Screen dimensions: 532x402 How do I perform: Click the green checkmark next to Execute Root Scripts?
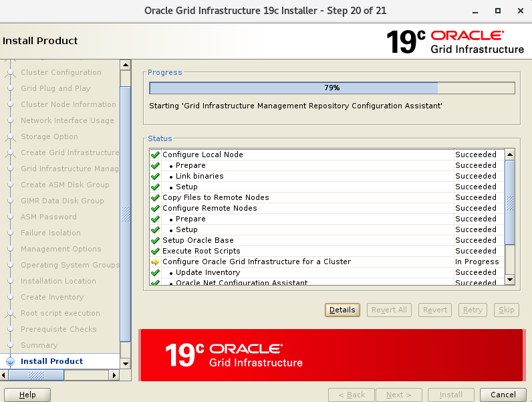tap(155, 251)
